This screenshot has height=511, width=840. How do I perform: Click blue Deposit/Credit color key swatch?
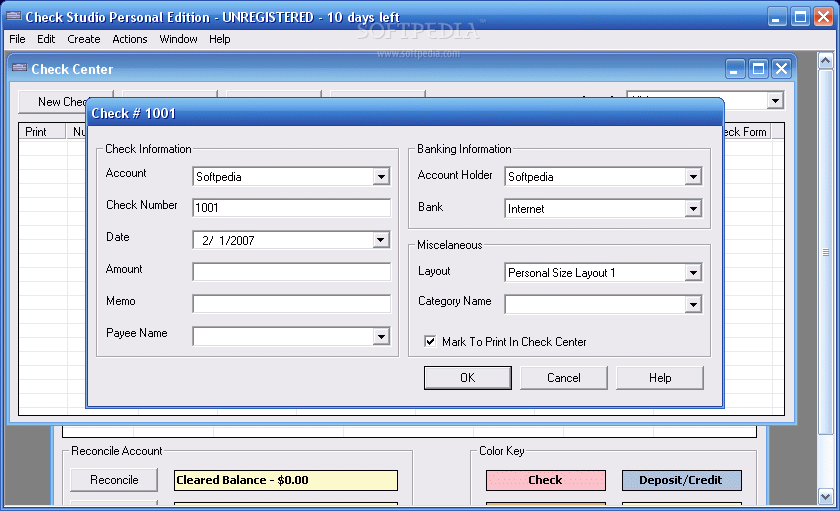click(681, 480)
